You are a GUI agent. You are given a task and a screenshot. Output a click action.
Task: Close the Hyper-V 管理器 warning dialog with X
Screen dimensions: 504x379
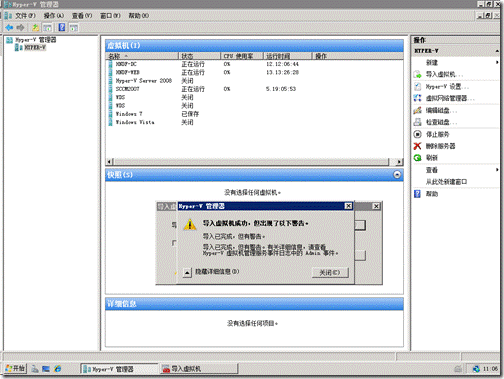(348, 206)
